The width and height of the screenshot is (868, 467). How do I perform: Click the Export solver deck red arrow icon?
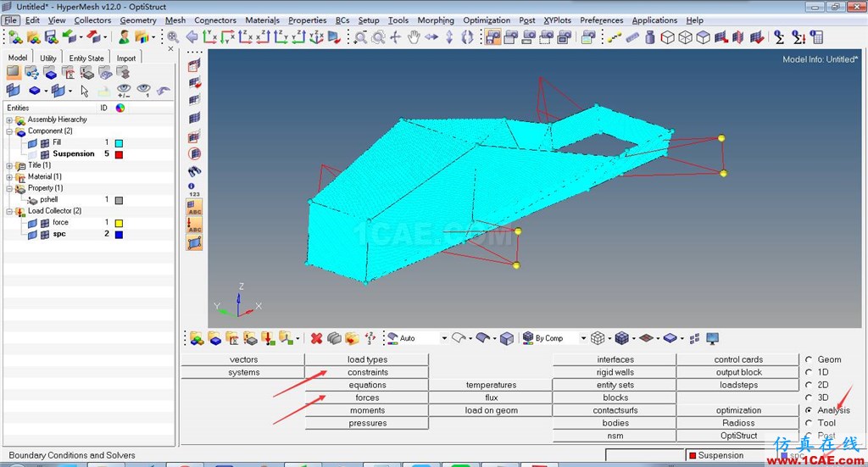click(x=93, y=37)
